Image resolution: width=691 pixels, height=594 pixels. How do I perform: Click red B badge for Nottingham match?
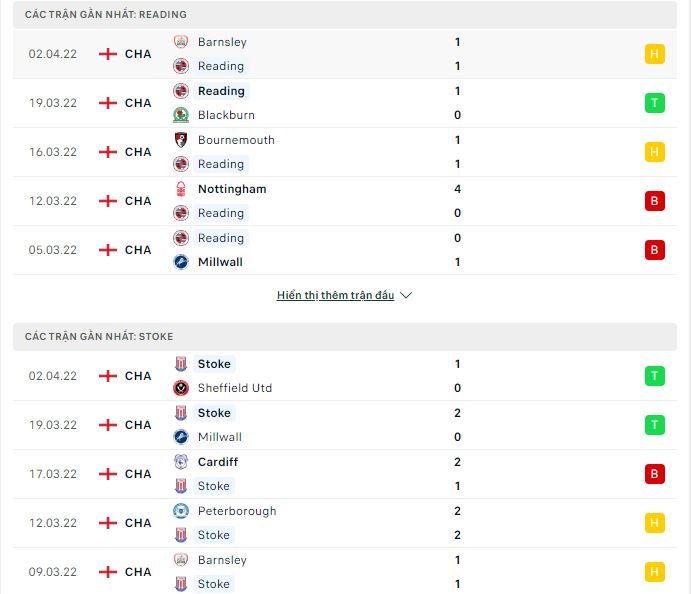(x=654, y=201)
